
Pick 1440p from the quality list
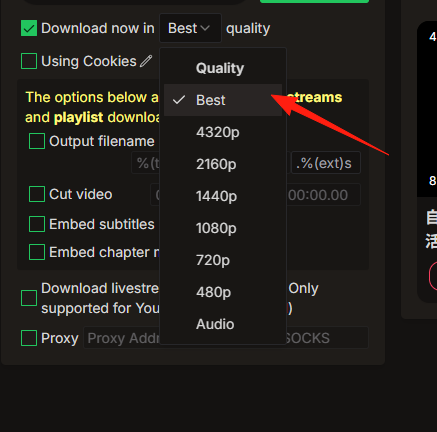223,196
